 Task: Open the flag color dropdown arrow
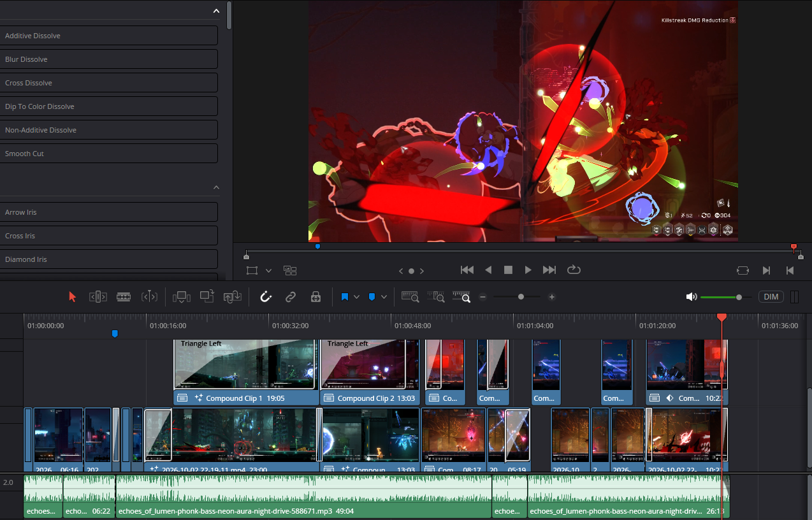pos(356,297)
